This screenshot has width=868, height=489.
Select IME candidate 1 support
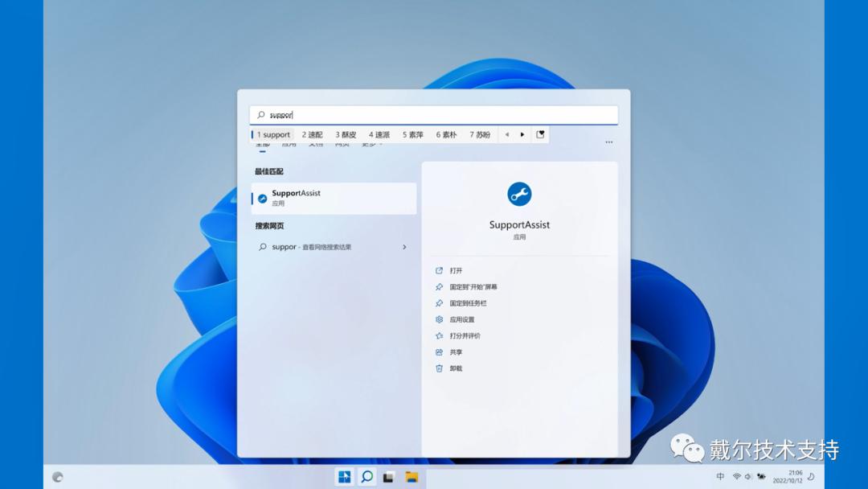tap(273, 134)
